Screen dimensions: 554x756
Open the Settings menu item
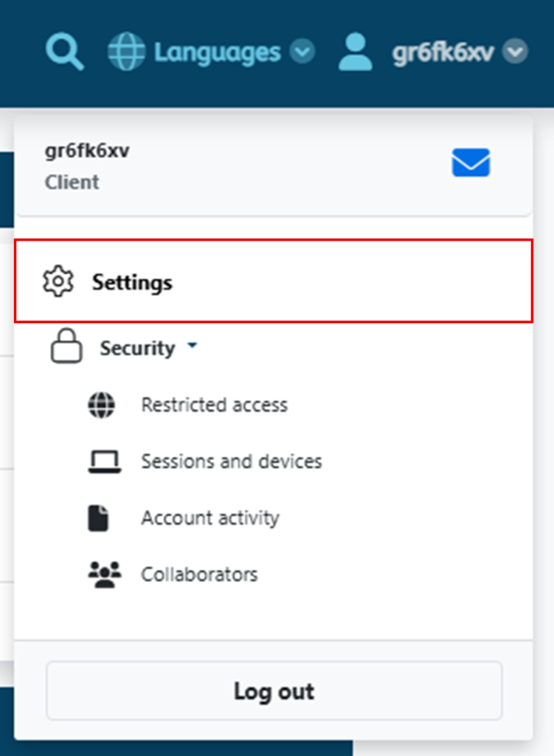pyautogui.click(x=274, y=281)
